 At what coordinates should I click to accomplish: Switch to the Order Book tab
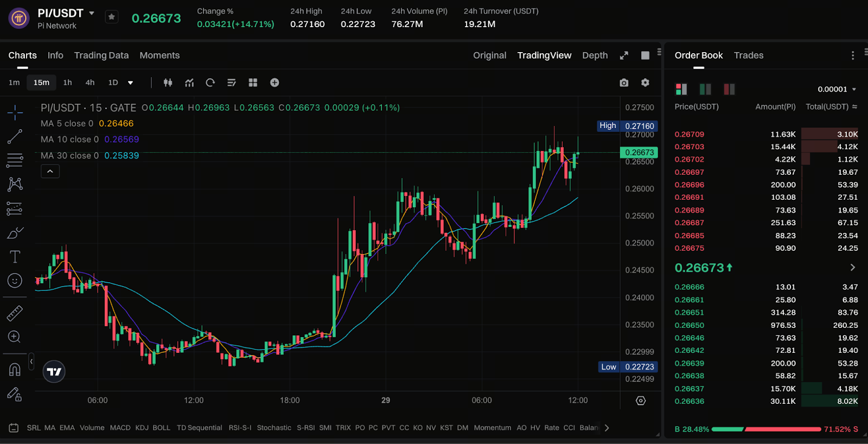click(x=698, y=55)
